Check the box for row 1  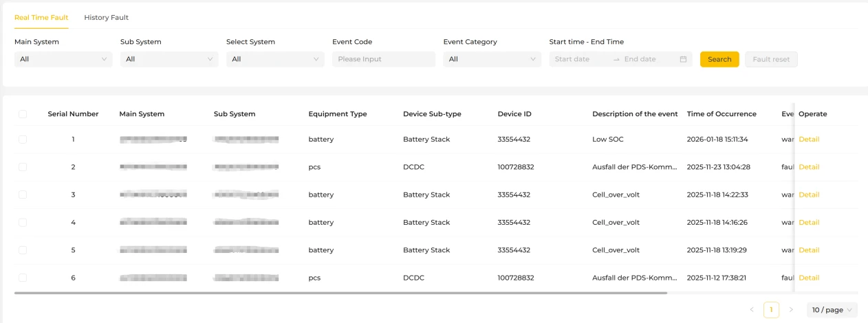(23, 140)
